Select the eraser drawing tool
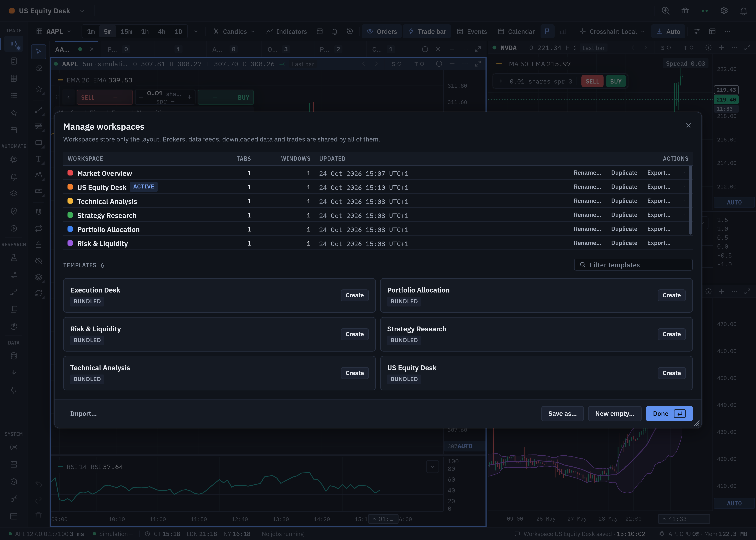This screenshot has width=756, height=540. pyautogui.click(x=39, y=68)
